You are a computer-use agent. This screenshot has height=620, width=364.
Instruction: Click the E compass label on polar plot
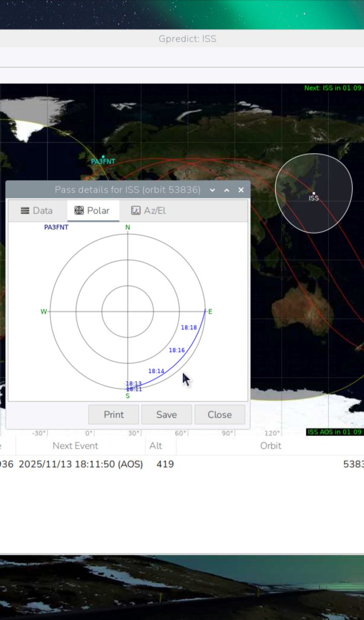(x=210, y=312)
